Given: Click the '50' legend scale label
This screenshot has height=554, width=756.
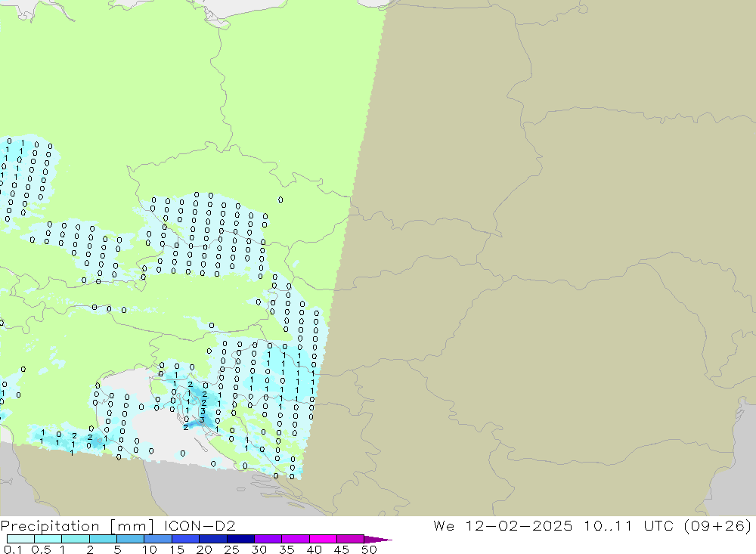Looking at the screenshot, I should 369,549.
